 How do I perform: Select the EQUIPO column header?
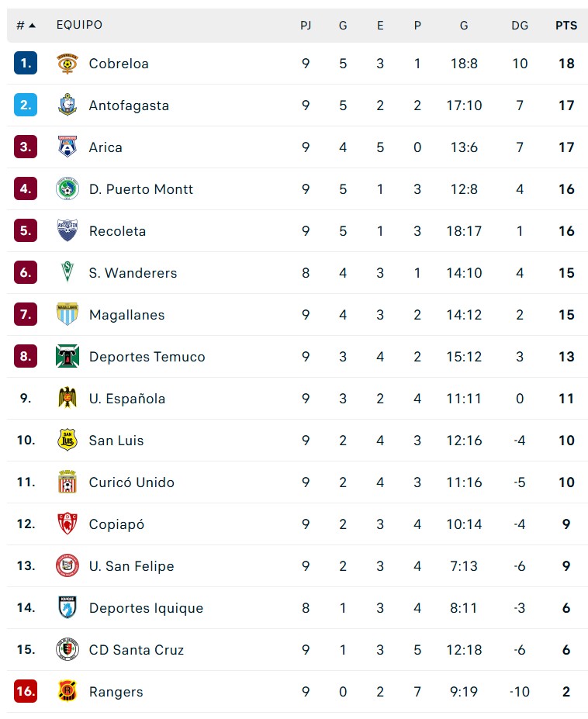[79, 26]
